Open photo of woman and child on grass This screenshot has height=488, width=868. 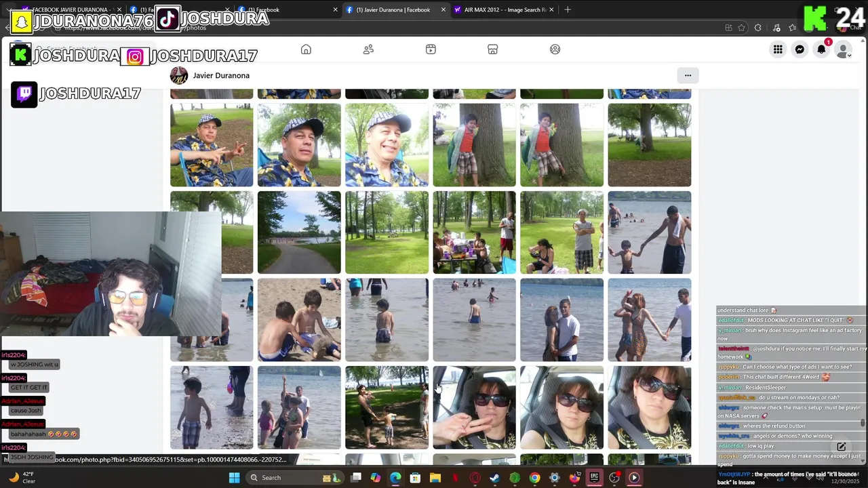click(x=387, y=407)
